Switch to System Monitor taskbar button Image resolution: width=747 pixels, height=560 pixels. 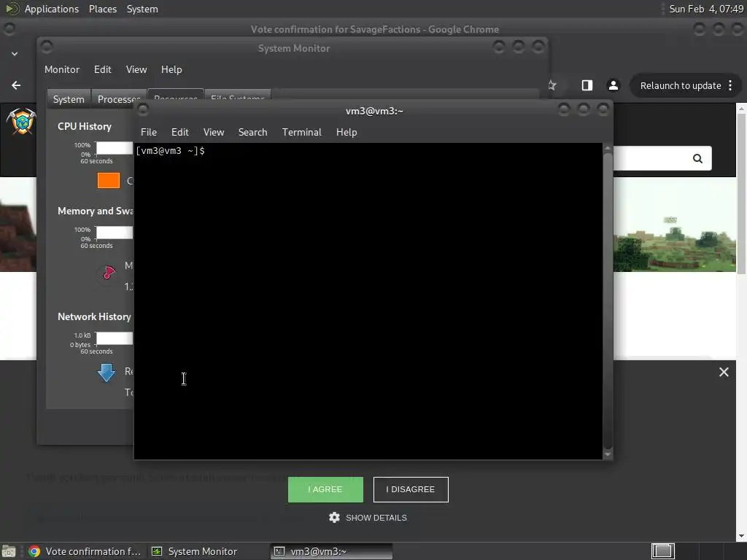(x=195, y=551)
